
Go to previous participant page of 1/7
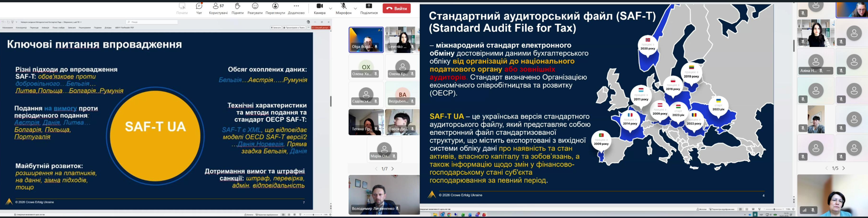[376, 169]
